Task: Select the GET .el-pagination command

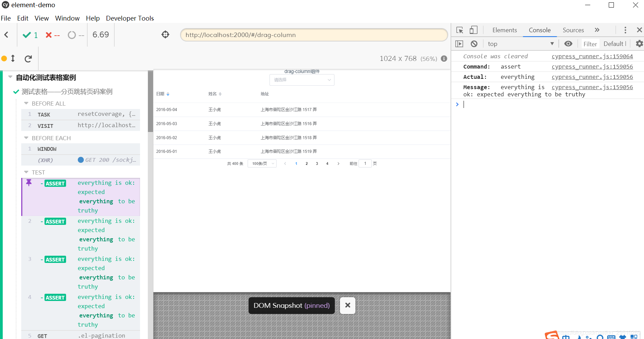Action: tap(81, 335)
